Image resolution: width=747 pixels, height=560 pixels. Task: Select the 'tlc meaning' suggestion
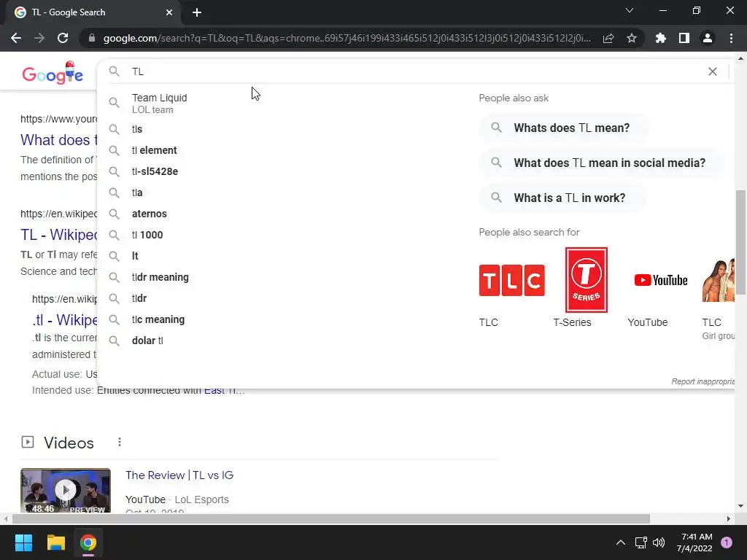click(286, 319)
